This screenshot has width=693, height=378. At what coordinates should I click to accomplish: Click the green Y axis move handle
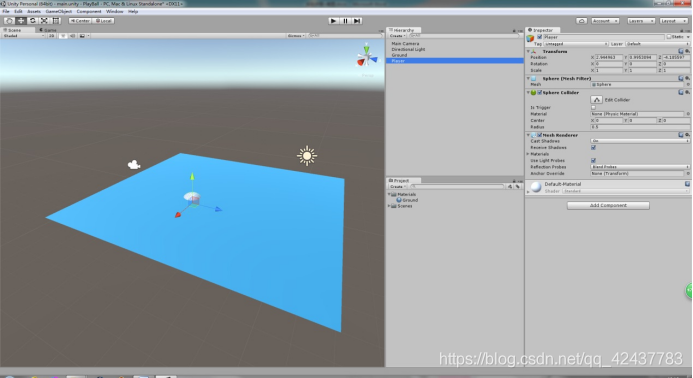click(192, 176)
